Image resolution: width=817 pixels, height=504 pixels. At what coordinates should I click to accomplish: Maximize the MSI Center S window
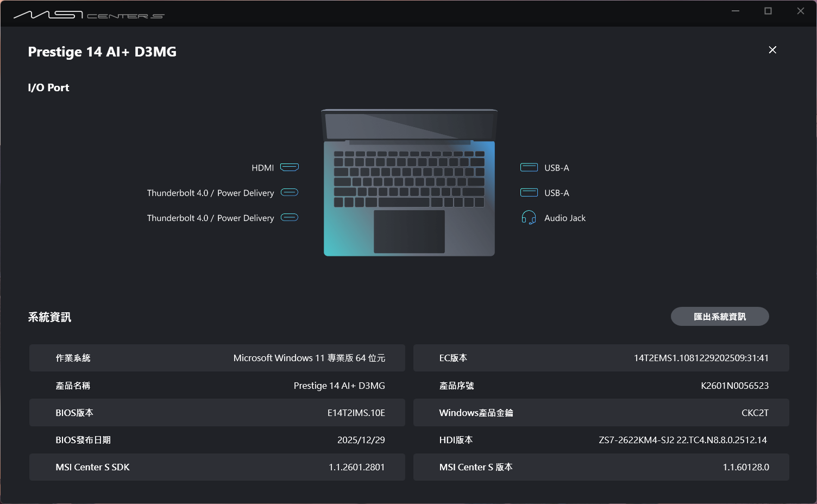tap(768, 11)
